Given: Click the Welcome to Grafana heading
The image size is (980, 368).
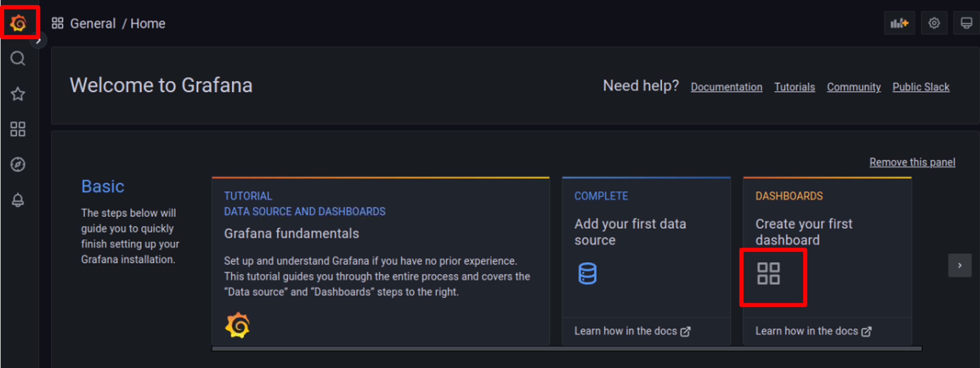Looking at the screenshot, I should pyautogui.click(x=161, y=85).
